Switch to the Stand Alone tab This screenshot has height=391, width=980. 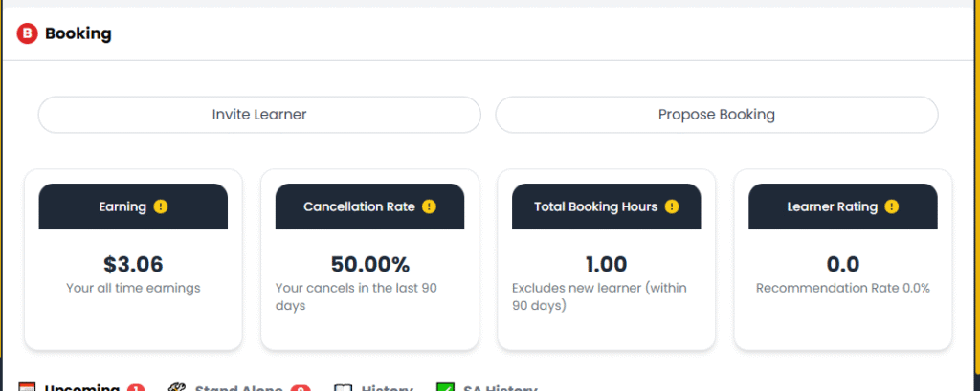[x=238, y=388]
